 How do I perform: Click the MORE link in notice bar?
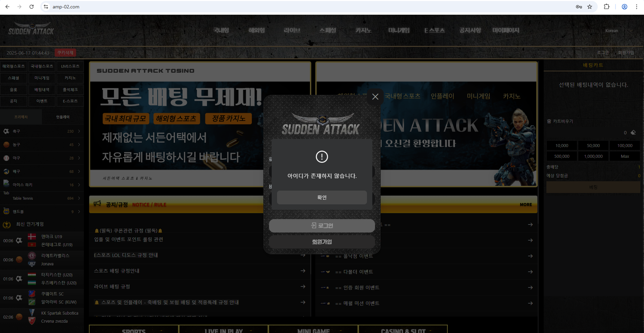tap(526, 205)
